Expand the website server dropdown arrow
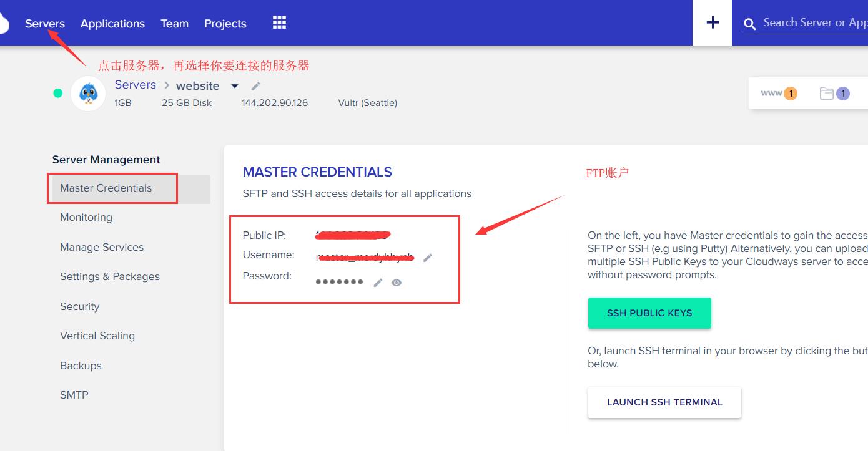Screen dimensions: 868x451 (x=235, y=86)
